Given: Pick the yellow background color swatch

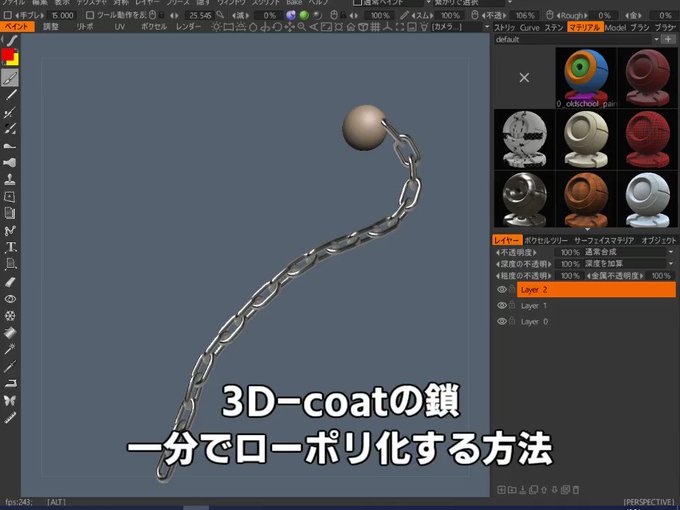Looking at the screenshot, I should 15,60.
